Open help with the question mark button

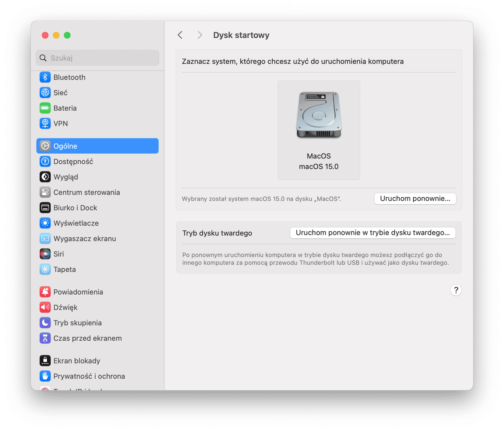[x=456, y=290]
